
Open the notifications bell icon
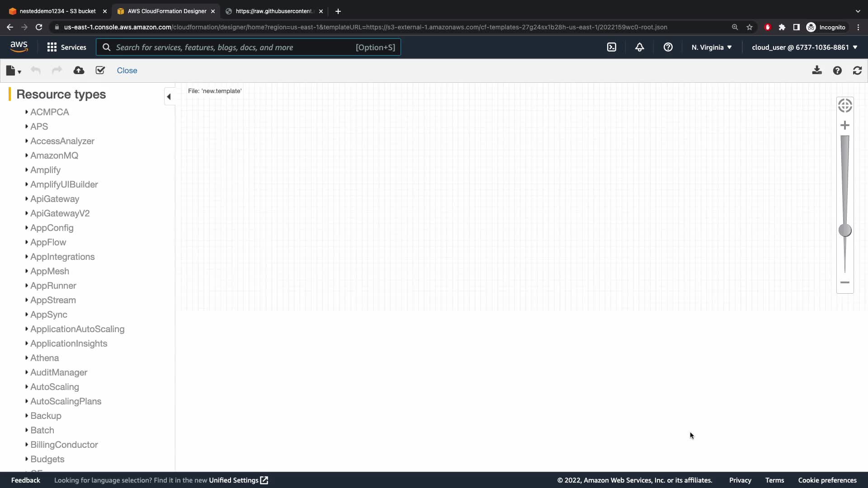[639, 47]
